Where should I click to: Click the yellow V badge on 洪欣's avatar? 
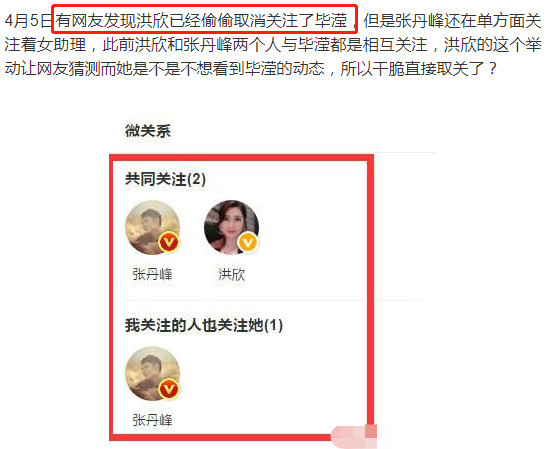[248, 242]
